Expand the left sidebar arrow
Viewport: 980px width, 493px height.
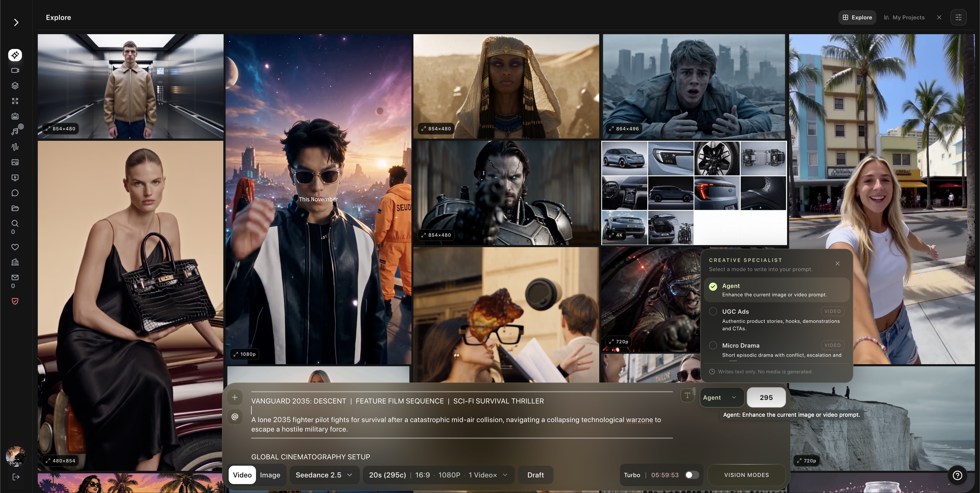16,22
